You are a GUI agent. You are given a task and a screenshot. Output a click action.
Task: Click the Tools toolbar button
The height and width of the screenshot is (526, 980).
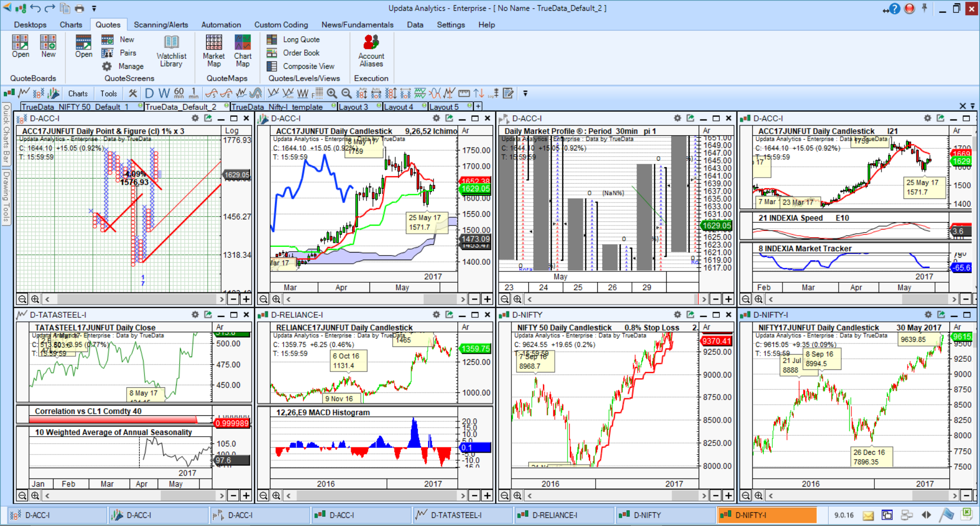(108, 93)
